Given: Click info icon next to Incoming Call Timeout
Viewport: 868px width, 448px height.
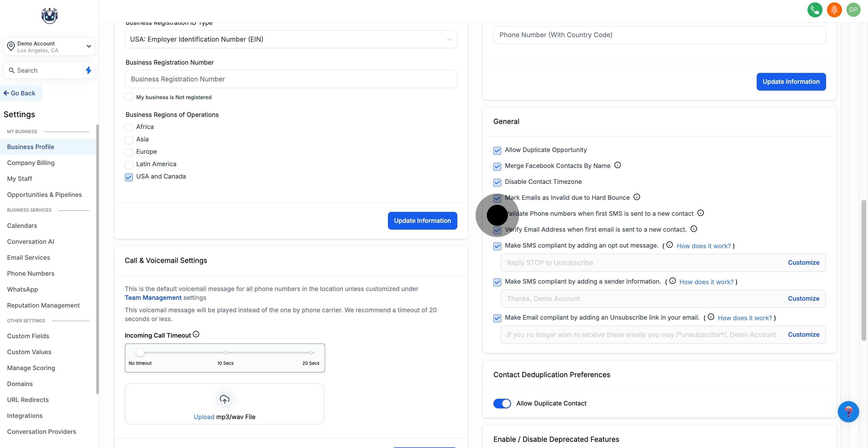Looking at the screenshot, I should 196,334.
